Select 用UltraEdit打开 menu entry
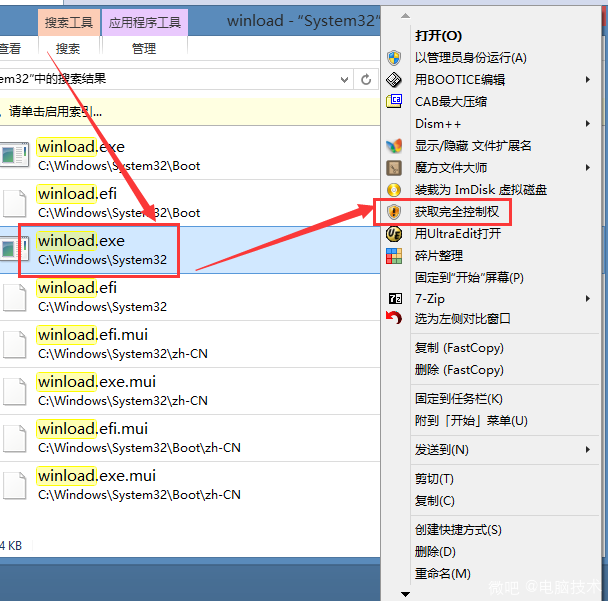This screenshot has height=601, width=608. coord(458,234)
